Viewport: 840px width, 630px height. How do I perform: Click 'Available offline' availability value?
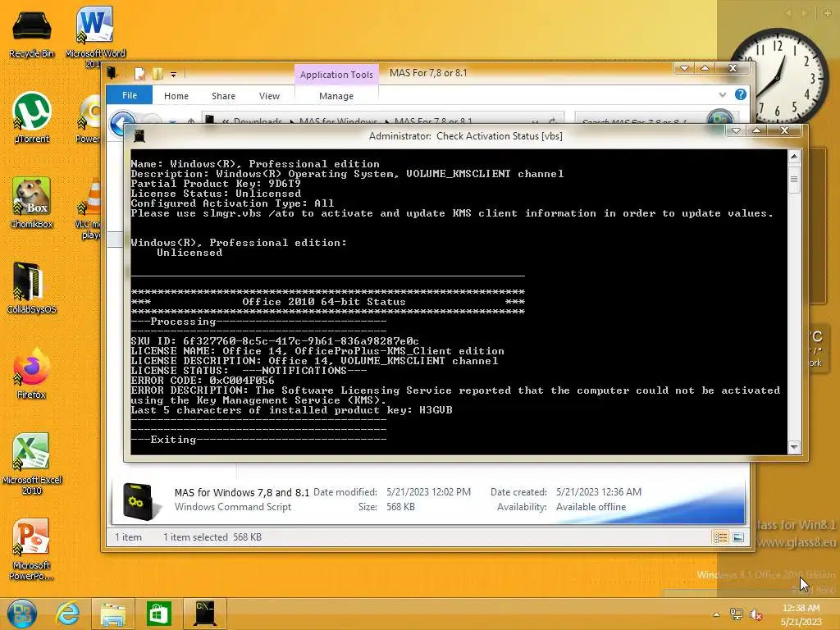(x=591, y=507)
